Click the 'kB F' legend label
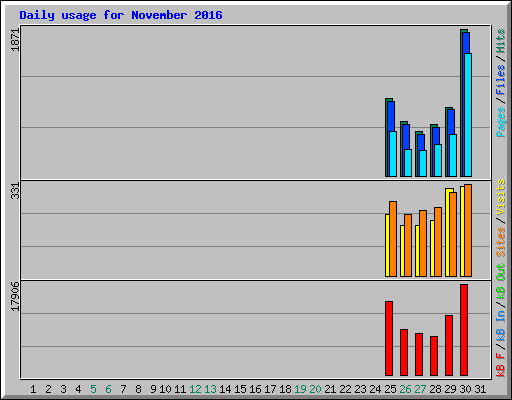 (501, 365)
